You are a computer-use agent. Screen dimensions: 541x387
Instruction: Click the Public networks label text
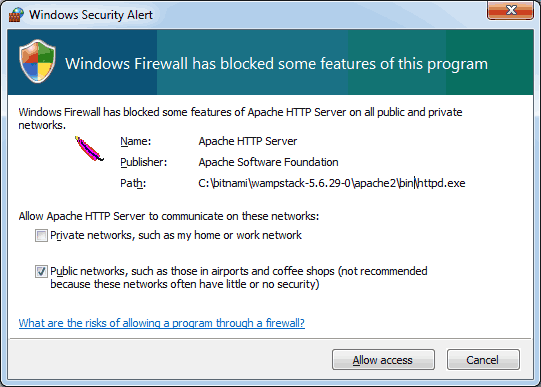(239, 277)
